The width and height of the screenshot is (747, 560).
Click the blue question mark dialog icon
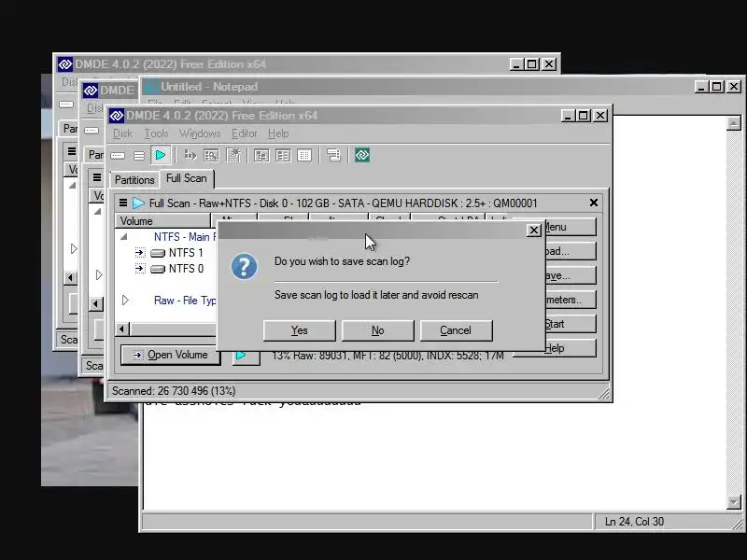tap(244, 267)
